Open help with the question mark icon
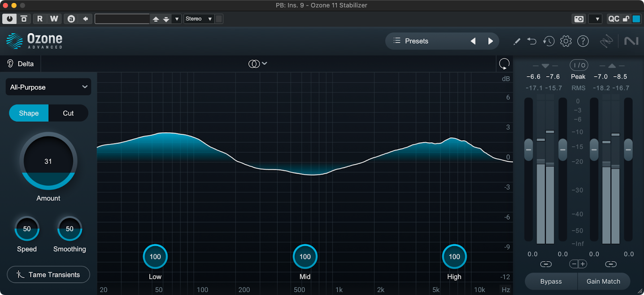Viewport: 644px width, 295px height. [x=583, y=41]
